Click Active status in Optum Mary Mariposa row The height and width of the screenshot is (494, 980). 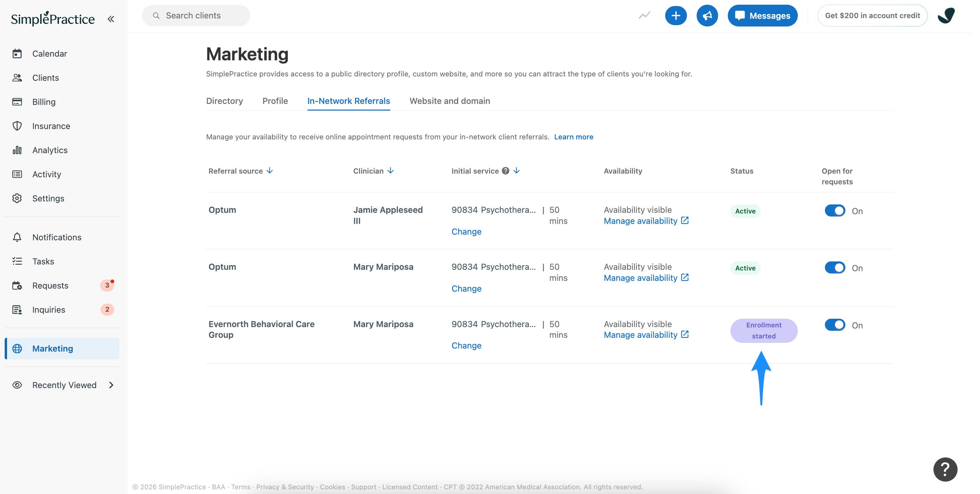(745, 268)
